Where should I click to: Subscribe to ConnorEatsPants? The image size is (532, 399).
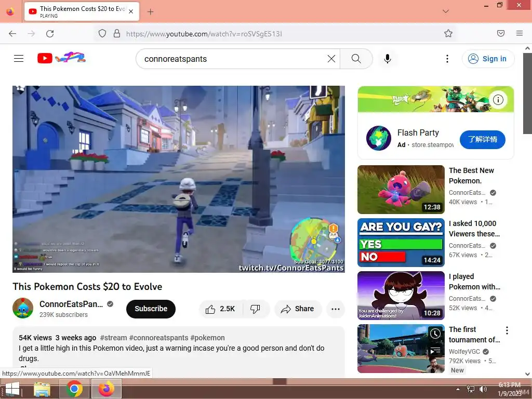[151, 309]
